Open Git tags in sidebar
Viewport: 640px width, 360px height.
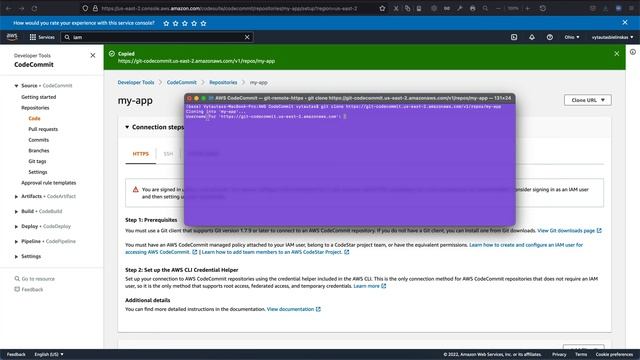37,161
